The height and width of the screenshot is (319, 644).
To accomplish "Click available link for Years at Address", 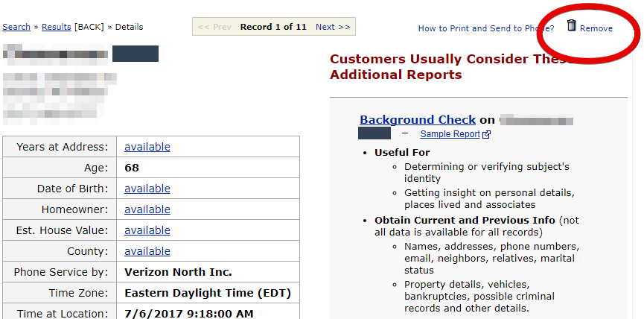I will pos(147,147).
